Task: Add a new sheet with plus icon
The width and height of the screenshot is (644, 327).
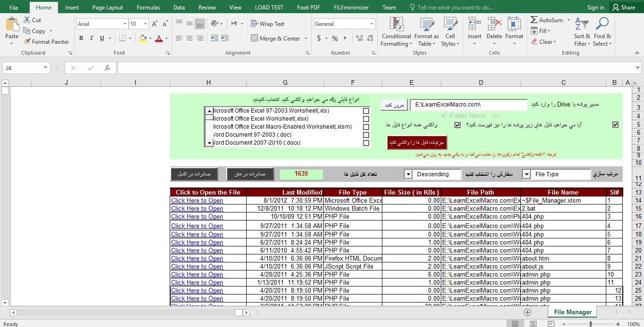Action: [x=528, y=312]
